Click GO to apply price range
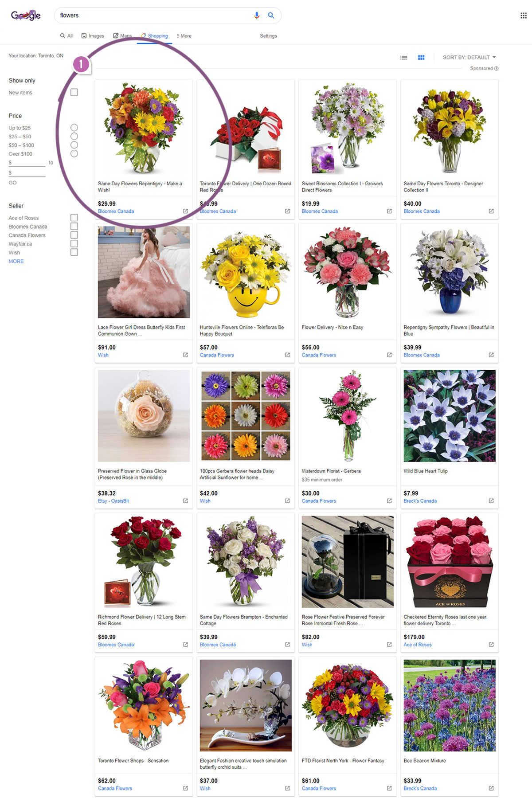 [13, 183]
